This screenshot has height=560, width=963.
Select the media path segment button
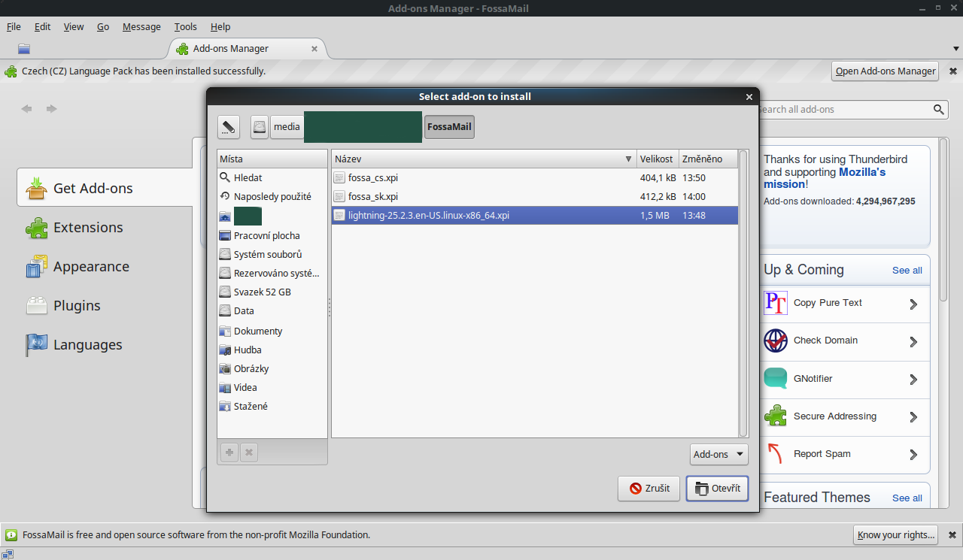tap(287, 127)
